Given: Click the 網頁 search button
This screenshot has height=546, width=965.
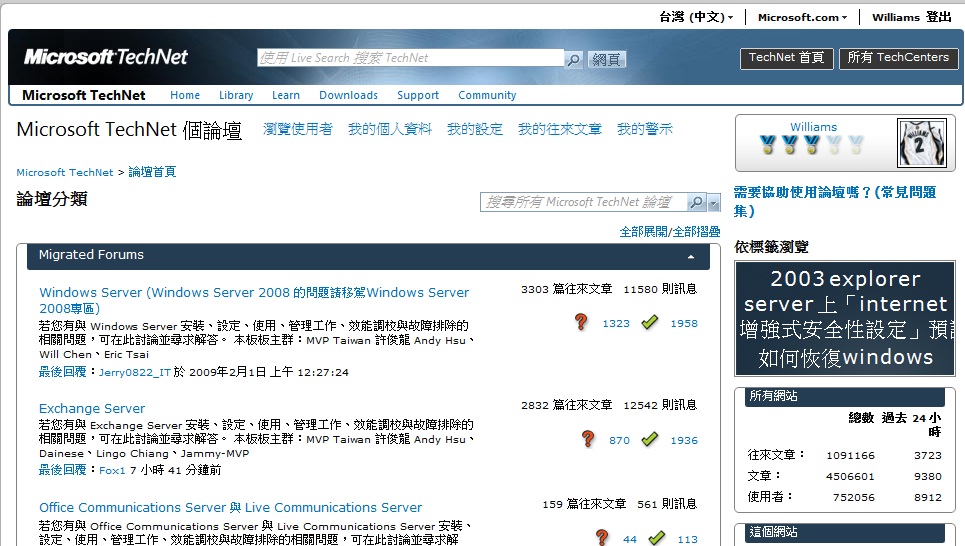Looking at the screenshot, I should click(606, 59).
